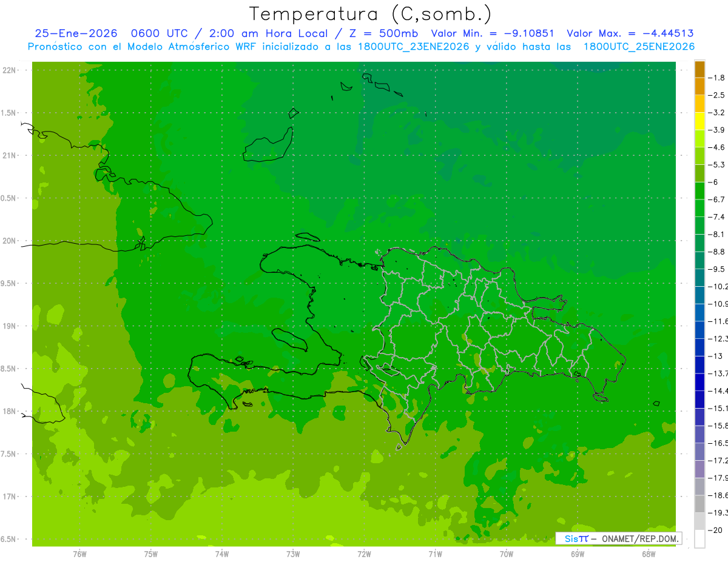This screenshot has height=562, width=728.
Task: Click the -4.6 legend value
Action: pos(716,147)
